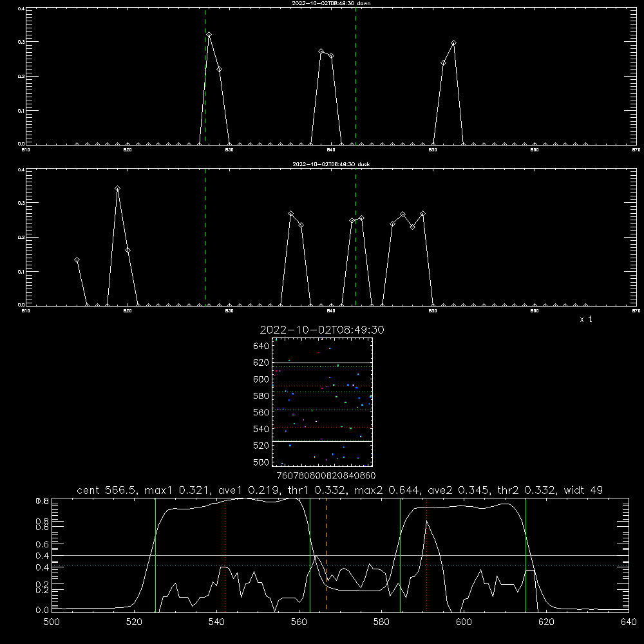
Task: Click blue dotted horizontal line in bottom plot
Action: click(340, 565)
